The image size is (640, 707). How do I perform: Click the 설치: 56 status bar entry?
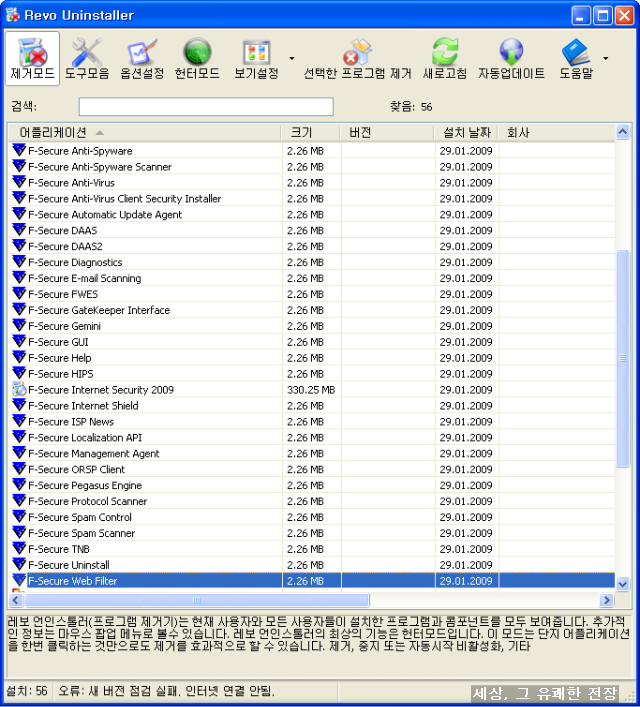point(27,691)
